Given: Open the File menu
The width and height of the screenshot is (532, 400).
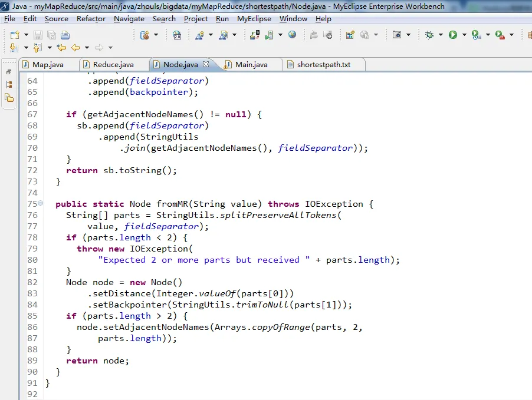Looking at the screenshot, I should [x=9, y=19].
